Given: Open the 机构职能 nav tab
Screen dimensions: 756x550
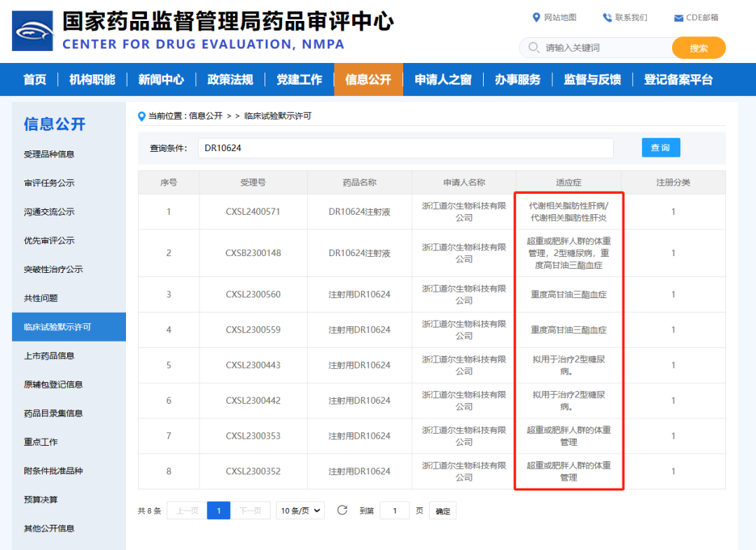Looking at the screenshot, I should tap(92, 80).
